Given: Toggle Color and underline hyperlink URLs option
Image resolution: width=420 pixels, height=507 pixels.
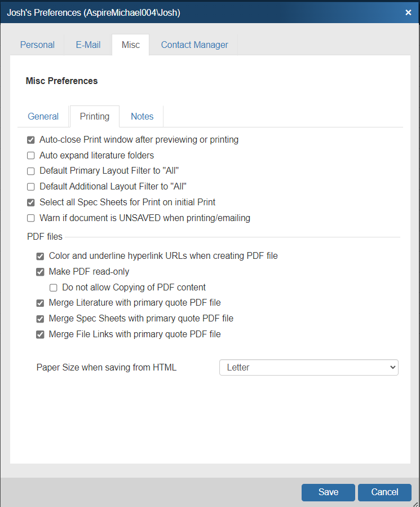Looking at the screenshot, I should tap(41, 256).
